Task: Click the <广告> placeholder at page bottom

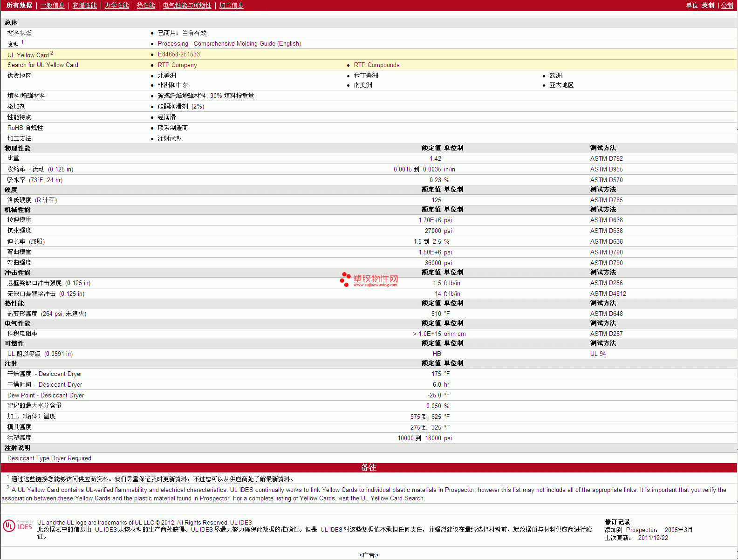Action: pyautogui.click(x=369, y=555)
